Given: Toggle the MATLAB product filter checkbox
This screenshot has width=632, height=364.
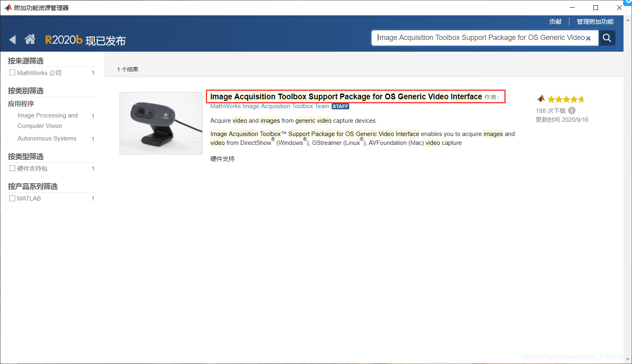Looking at the screenshot, I should [12, 198].
